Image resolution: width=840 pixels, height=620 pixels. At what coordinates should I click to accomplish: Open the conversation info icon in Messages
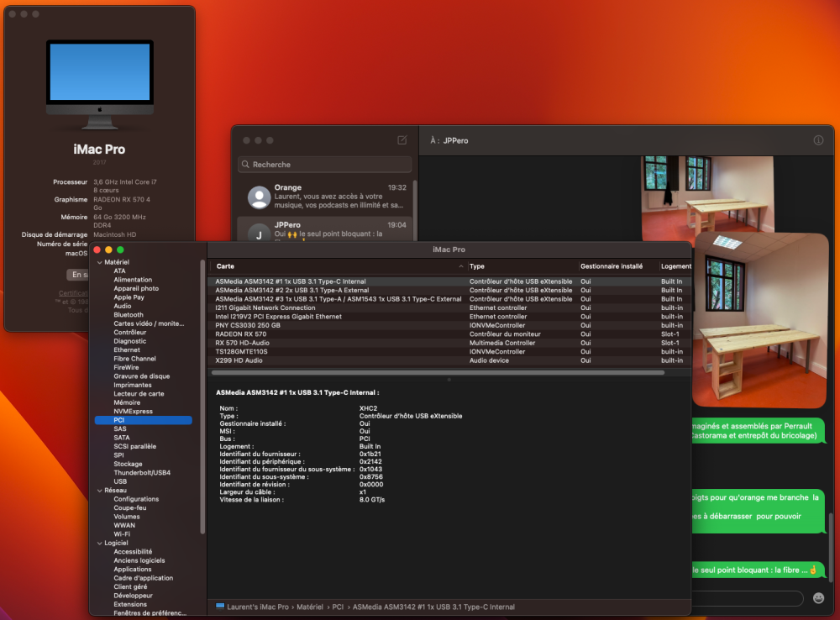coord(818,139)
